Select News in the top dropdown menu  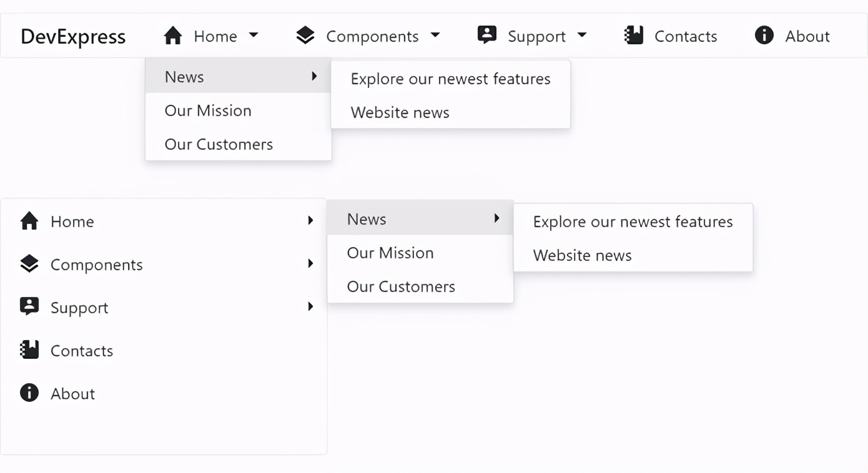coord(184,76)
